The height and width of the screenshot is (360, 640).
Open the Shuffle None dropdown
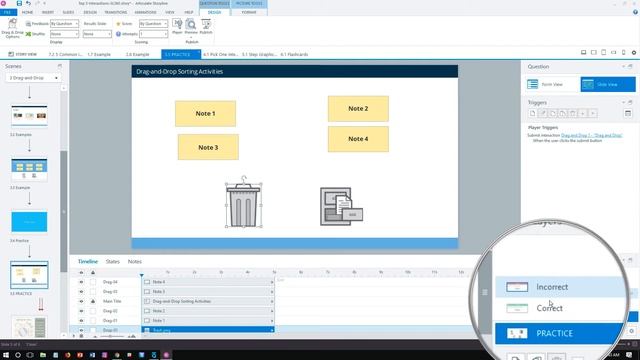point(64,34)
